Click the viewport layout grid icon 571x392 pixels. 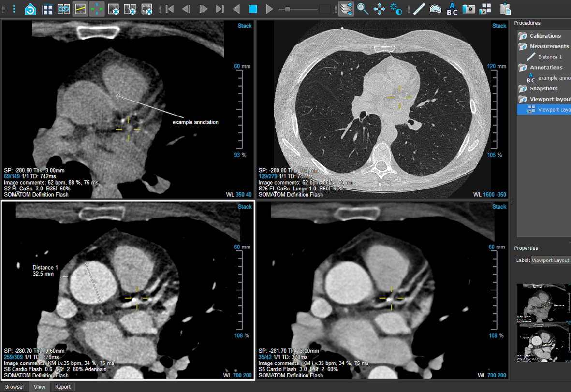click(x=47, y=9)
